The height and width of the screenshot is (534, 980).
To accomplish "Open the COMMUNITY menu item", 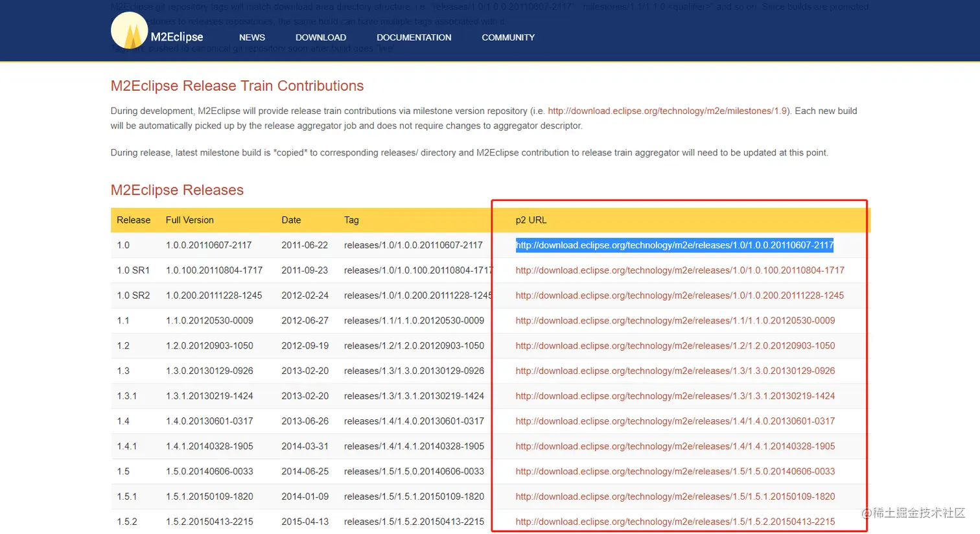I will pos(508,38).
